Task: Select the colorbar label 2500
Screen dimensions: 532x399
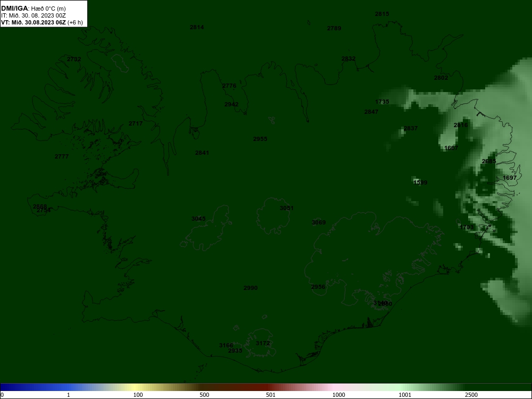Action: (x=471, y=395)
